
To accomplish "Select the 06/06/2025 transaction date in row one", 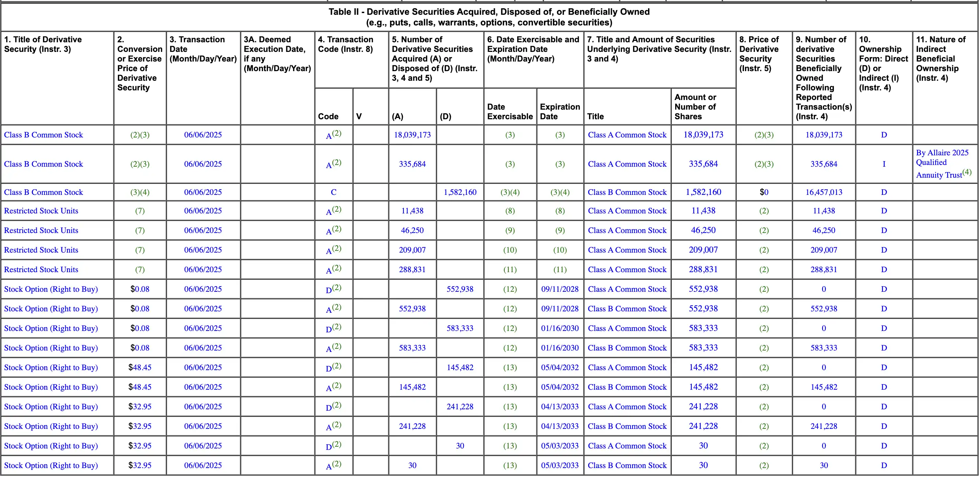I will (203, 135).
